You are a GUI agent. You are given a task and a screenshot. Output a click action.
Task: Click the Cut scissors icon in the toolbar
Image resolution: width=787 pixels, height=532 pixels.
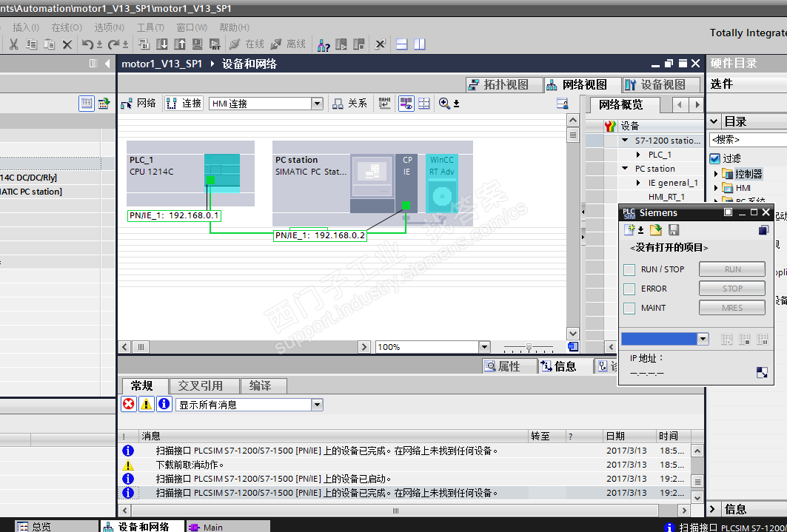(13, 44)
